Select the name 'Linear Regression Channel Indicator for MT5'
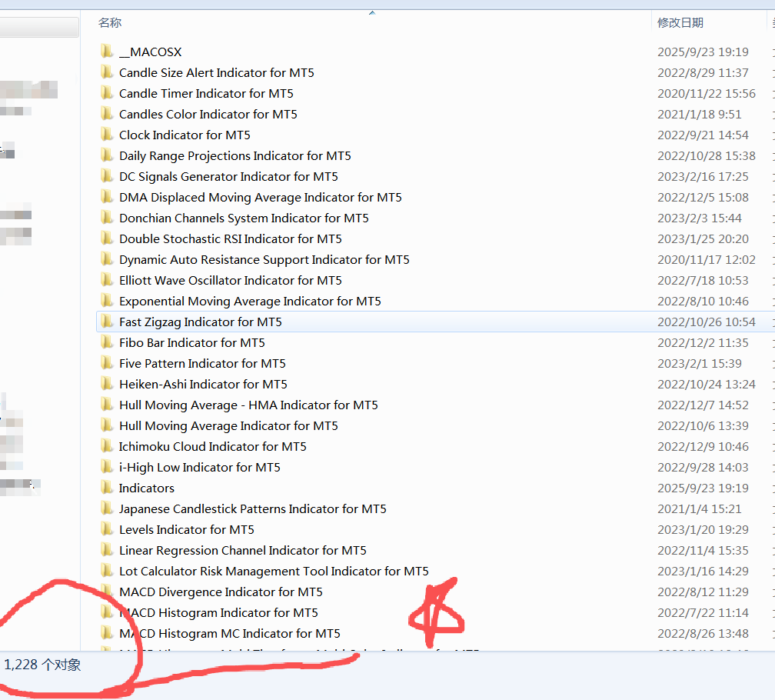 click(243, 550)
